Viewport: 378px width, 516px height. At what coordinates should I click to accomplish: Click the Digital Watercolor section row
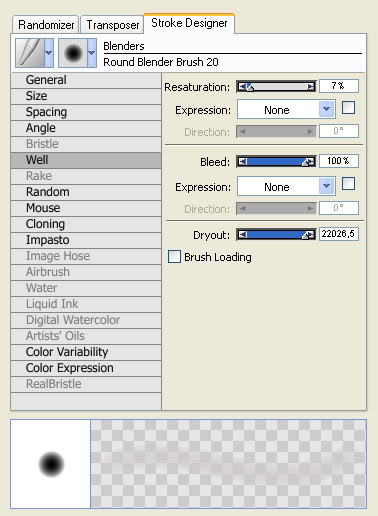86,320
